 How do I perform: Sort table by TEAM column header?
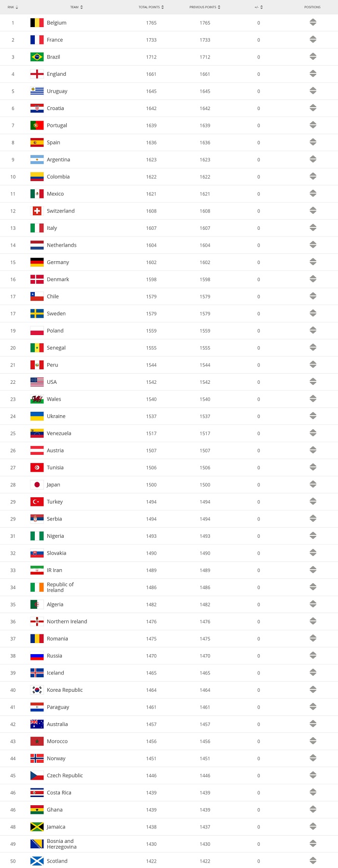click(x=76, y=7)
